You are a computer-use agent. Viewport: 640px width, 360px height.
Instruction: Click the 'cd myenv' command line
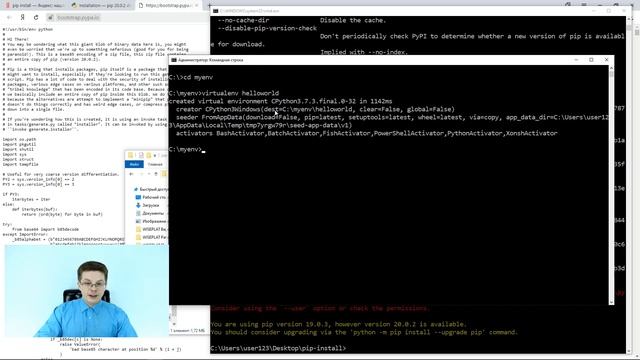191,77
